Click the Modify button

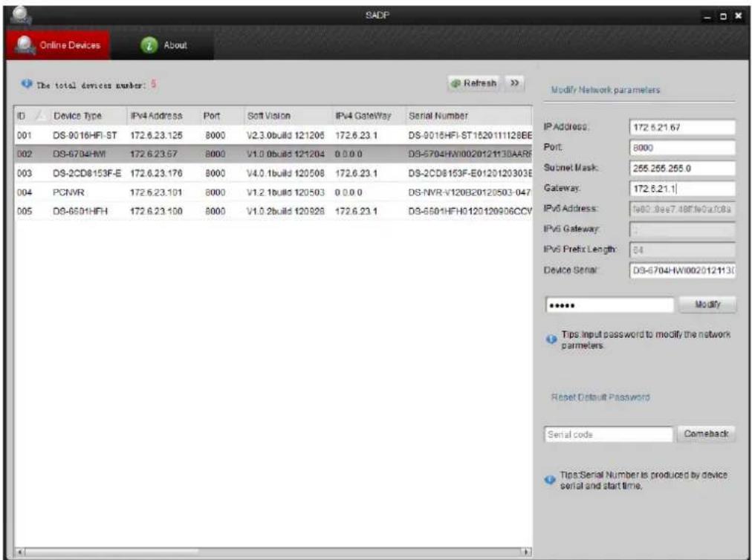pyautogui.click(x=707, y=305)
